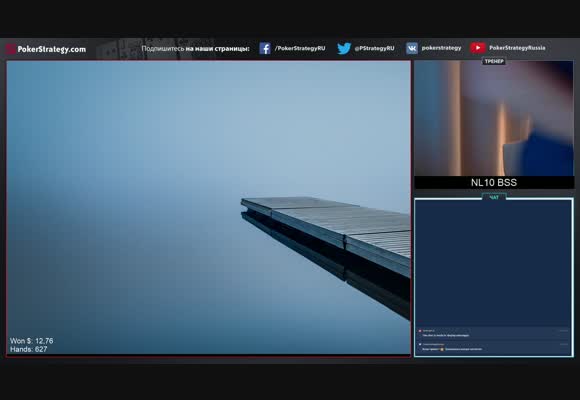Viewport: 580px width, 400px height.
Task: Click the Twitter bird icon
Action: tap(344, 48)
